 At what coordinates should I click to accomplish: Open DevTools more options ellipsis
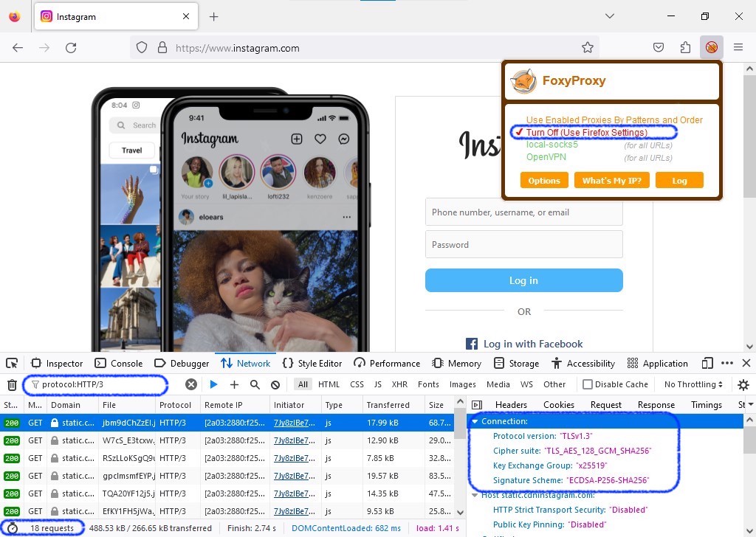pos(727,363)
